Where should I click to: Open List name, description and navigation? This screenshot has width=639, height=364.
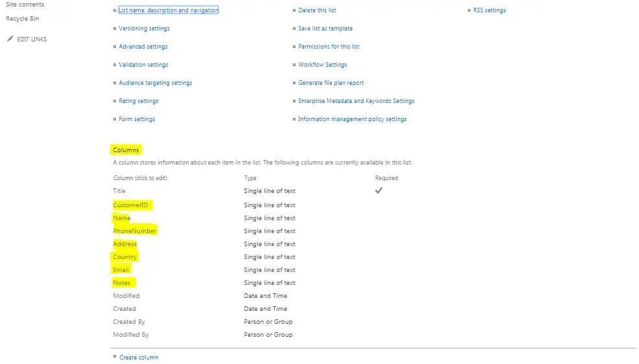pos(168,10)
